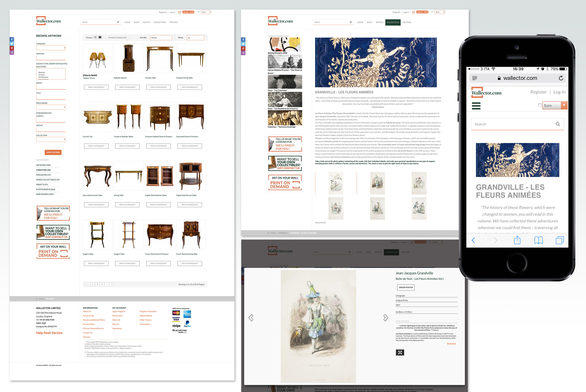Viewport: 586px width, 392px height.
Task: Click Twitter icon beside the exhibitions page
Action: pyautogui.click(x=243, y=44)
